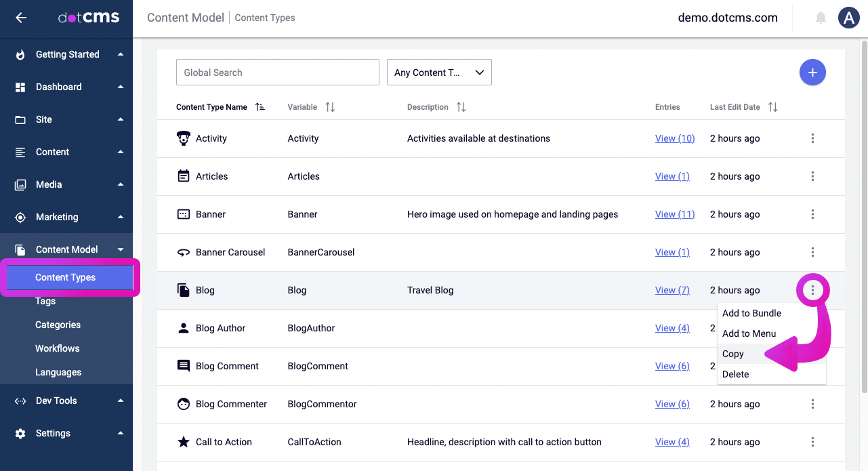Open the View (10) entries link for Activity
Viewport: 868px width, 471px height.
pyautogui.click(x=675, y=138)
